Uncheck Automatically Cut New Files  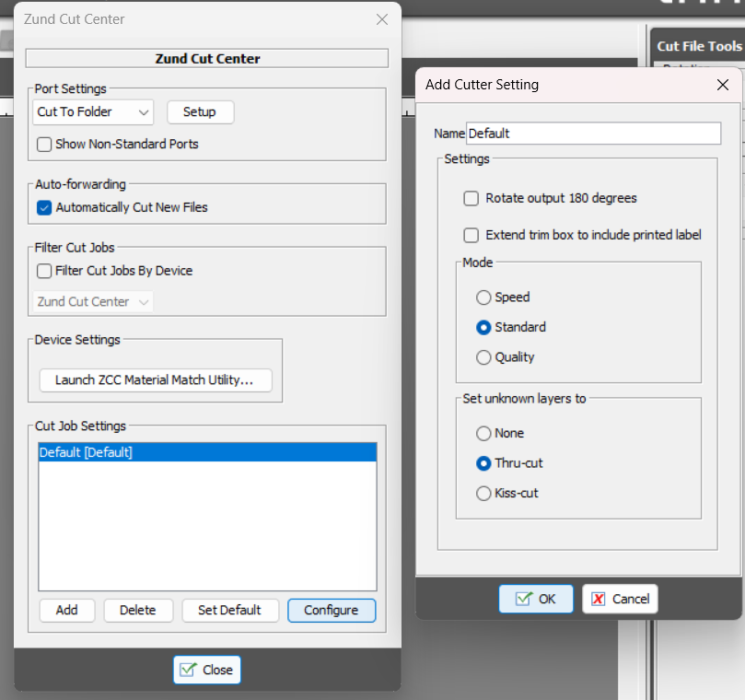coord(44,207)
